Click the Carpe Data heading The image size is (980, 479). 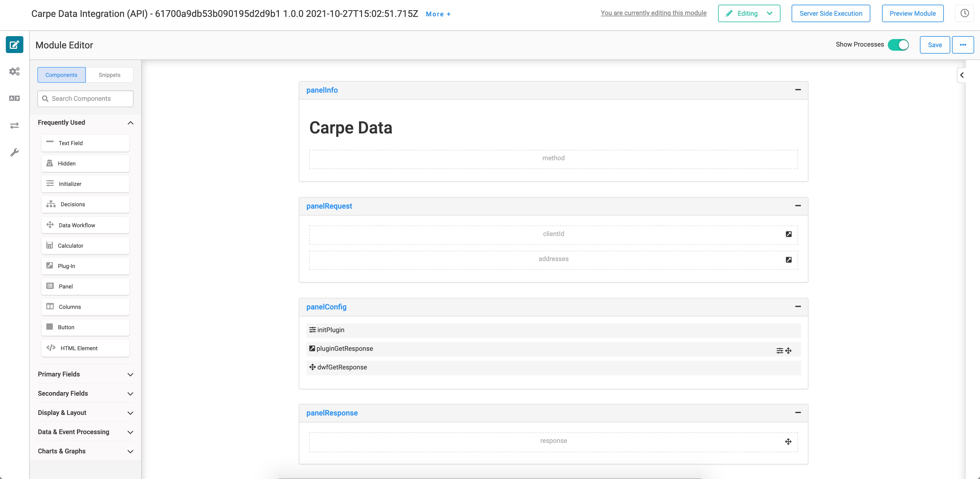(350, 128)
